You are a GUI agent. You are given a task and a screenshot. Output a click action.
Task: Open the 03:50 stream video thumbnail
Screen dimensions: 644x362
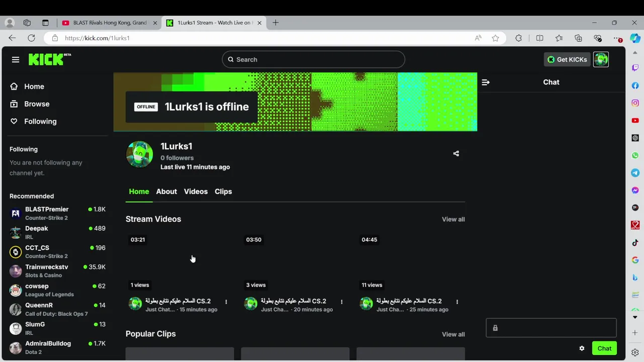[295, 262]
